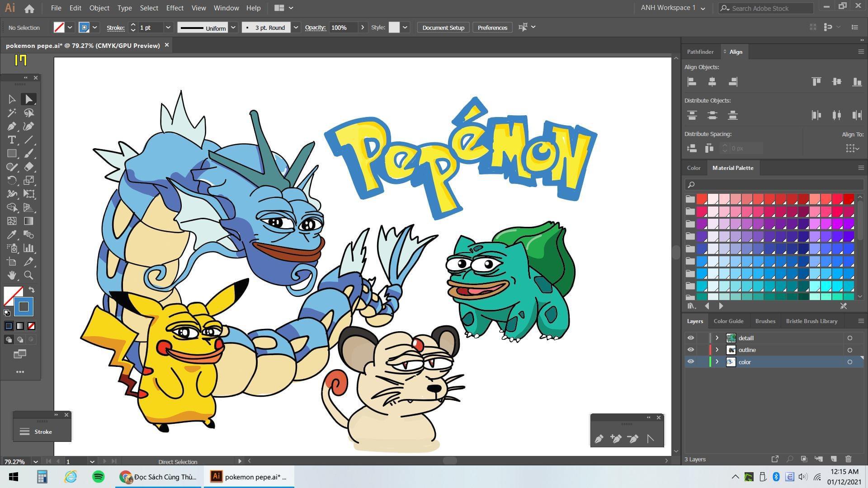The width and height of the screenshot is (868, 488).
Task: Click the target circle of detaill layer
Action: (x=850, y=338)
